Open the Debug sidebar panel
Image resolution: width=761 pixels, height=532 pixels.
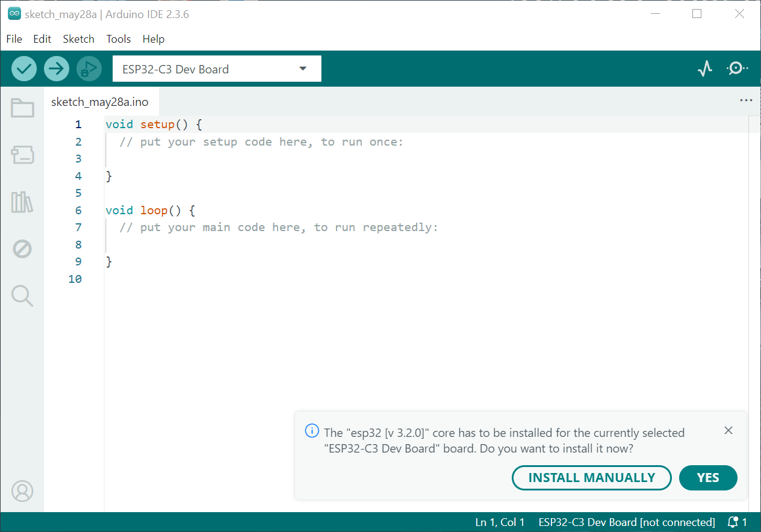22,249
